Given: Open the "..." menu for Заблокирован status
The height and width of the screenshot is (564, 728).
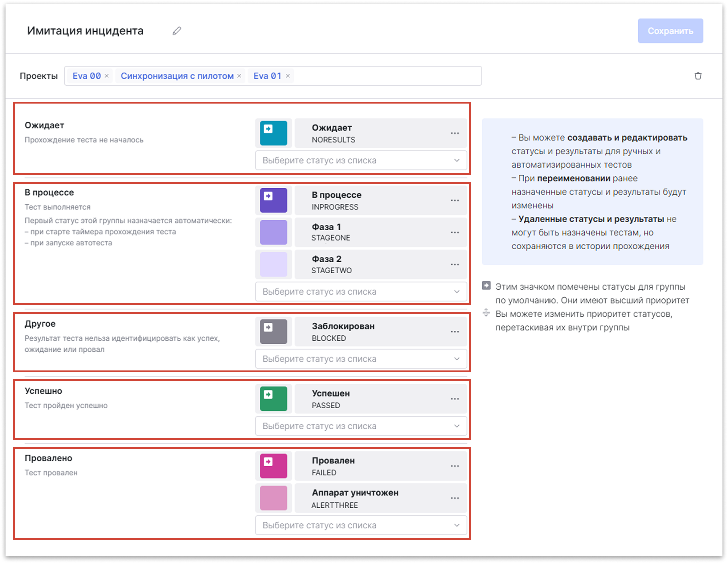Looking at the screenshot, I should point(455,331).
